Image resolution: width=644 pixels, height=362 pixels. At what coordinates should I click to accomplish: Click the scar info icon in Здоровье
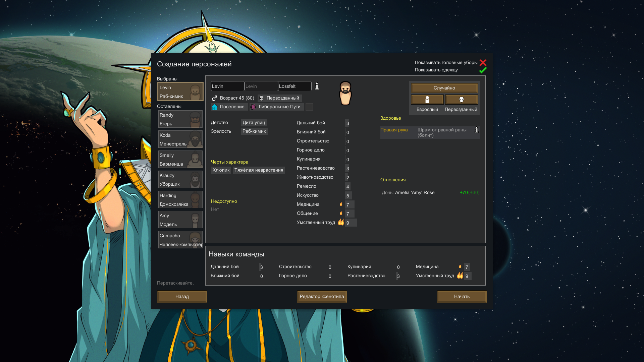(477, 130)
